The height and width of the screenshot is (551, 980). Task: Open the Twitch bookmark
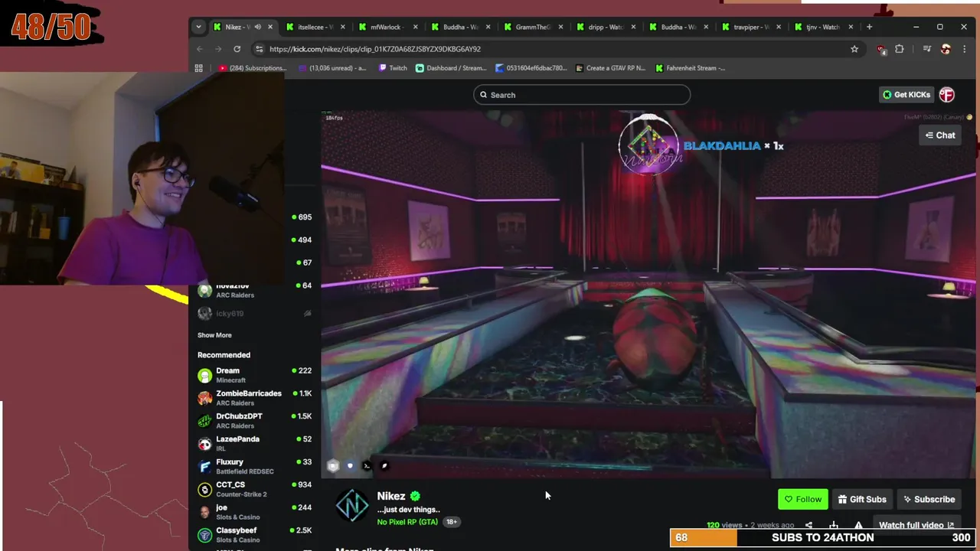(393, 68)
